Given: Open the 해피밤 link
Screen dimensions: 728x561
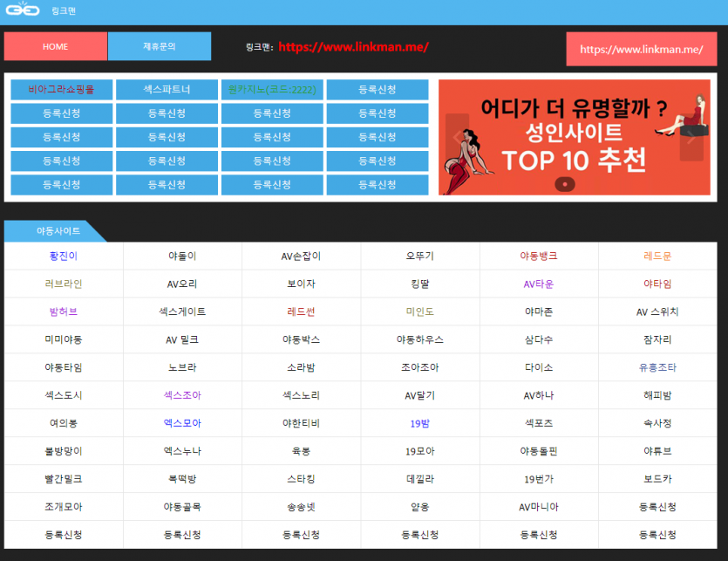Looking at the screenshot, I should [657, 395].
